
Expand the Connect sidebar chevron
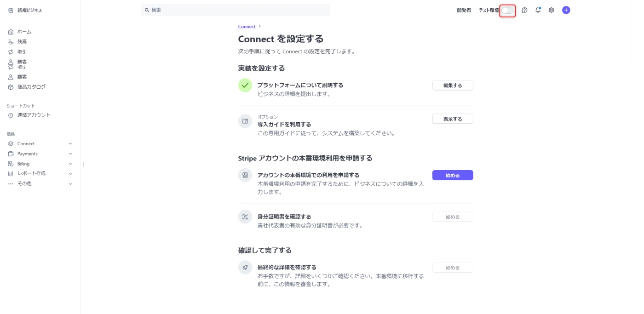70,144
